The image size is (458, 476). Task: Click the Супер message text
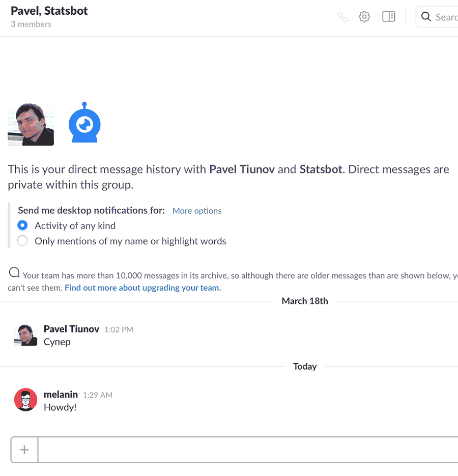click(57, 342)
